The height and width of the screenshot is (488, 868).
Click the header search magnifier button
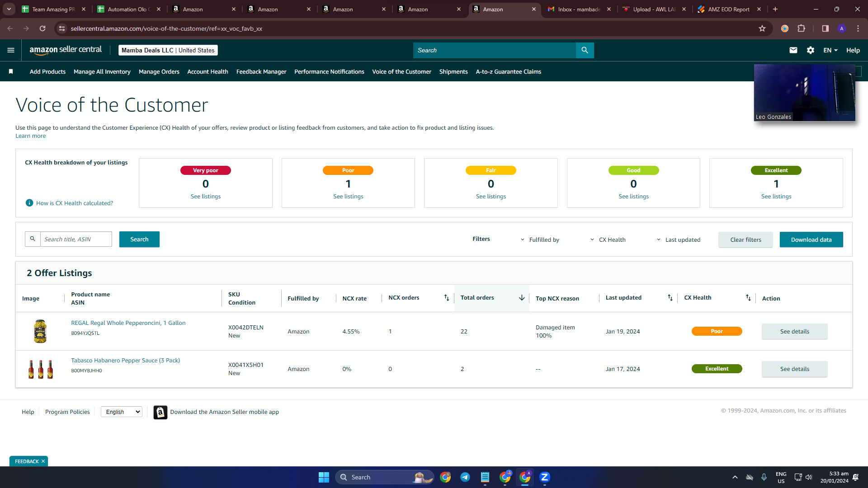click(585, 50)
